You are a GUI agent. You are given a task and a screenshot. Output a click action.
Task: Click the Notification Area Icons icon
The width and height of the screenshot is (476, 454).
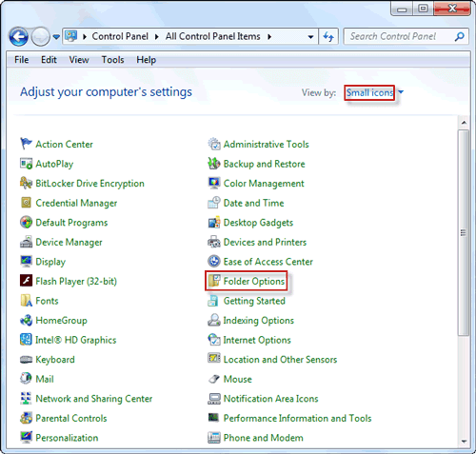pyautogui.click(x=214, y=399)
